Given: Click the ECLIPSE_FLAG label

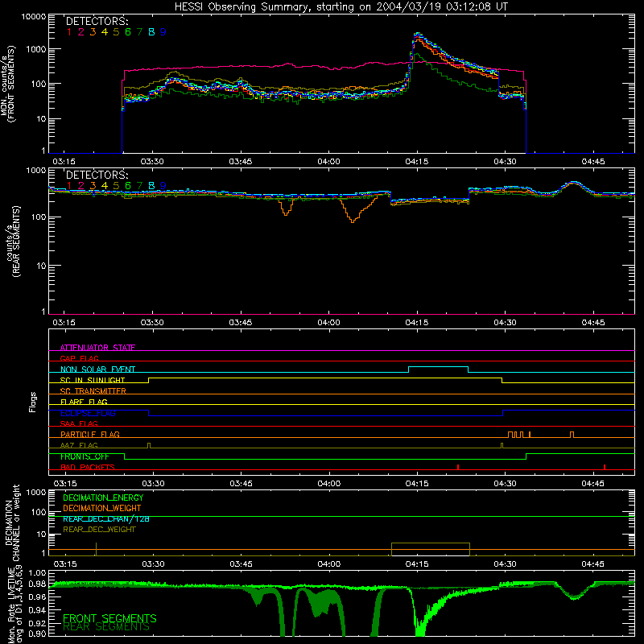Looking at the screenshot, I should coord(88,413).
